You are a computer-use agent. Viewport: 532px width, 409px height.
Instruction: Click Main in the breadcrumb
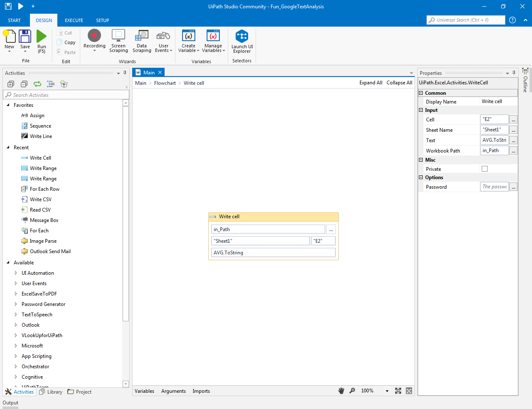pos(140,83)
